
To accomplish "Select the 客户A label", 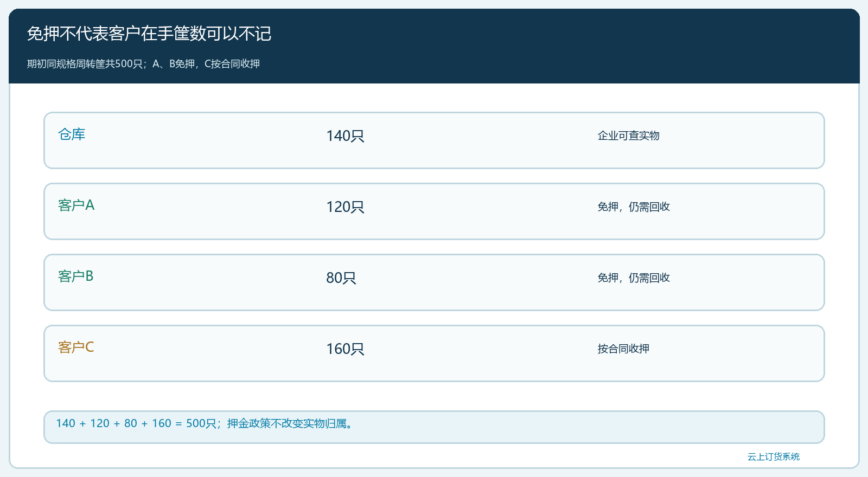I will tap(76, 205).
